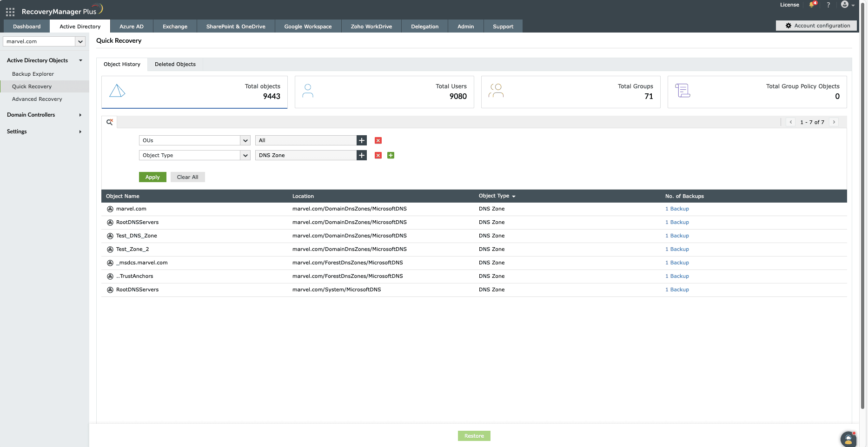Open the apps grid launcher icon
Viewport: 868px width, 447px height.
tap(10, 12)
